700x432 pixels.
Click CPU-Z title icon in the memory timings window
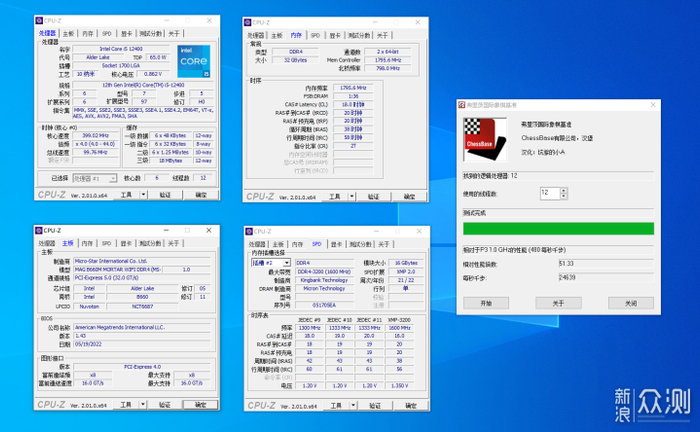pyautogui.click(x=249, y=21)
